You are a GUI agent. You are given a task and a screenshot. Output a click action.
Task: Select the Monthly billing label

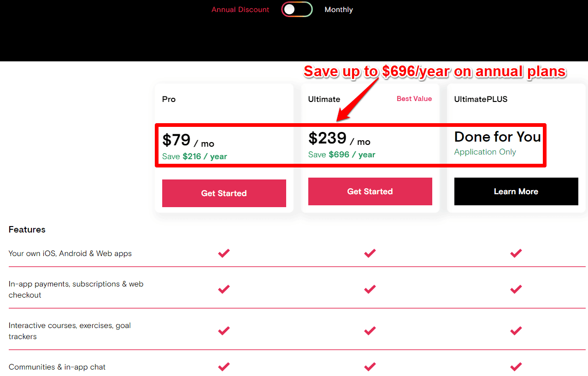click(339, 10)
